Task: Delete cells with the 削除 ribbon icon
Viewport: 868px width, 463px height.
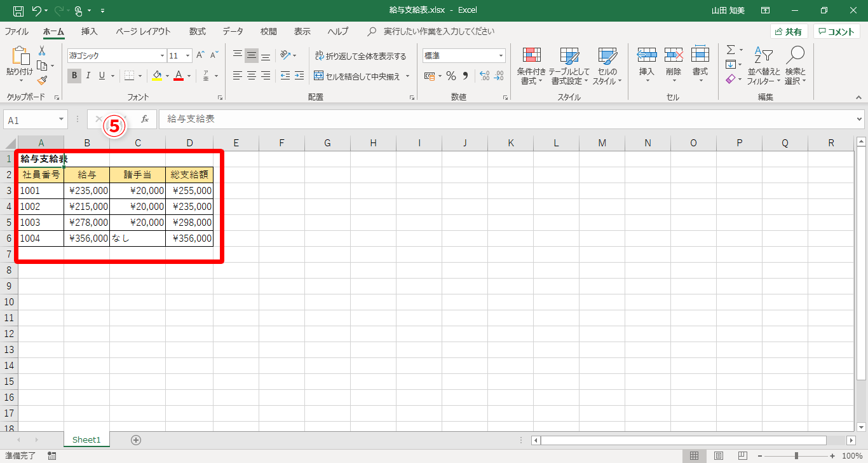Action: (x=673, y=64)
